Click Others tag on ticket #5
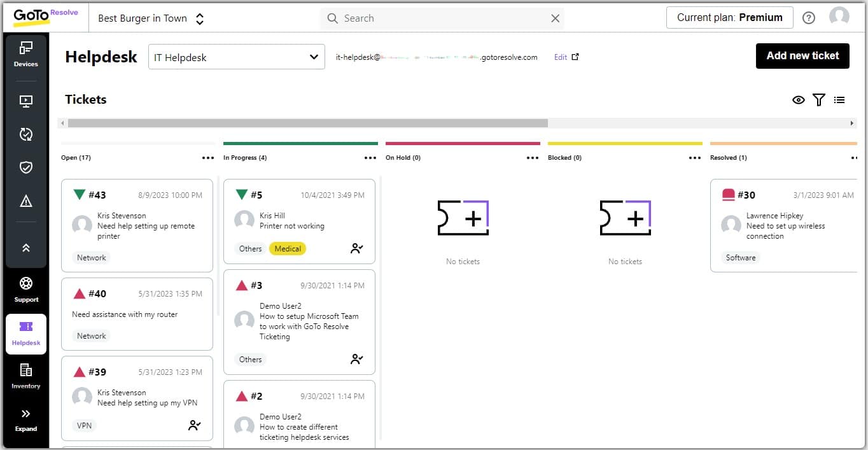 click(250, 249)
